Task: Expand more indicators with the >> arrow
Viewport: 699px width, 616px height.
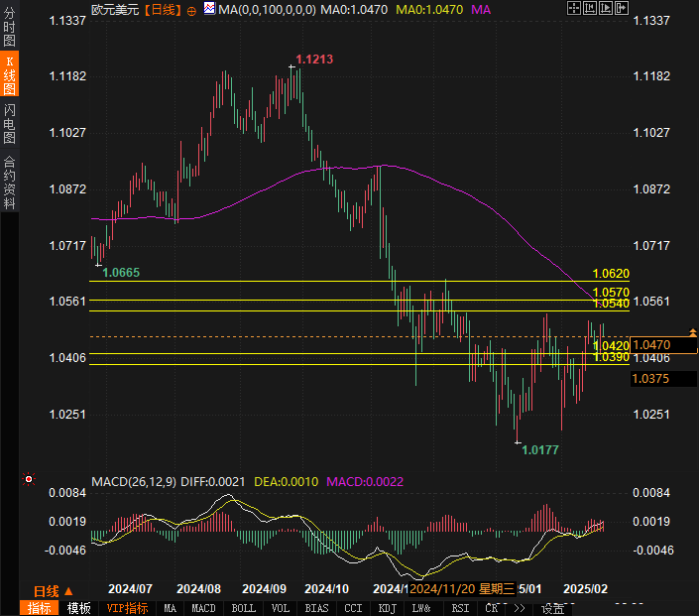Action: point(518,608)
